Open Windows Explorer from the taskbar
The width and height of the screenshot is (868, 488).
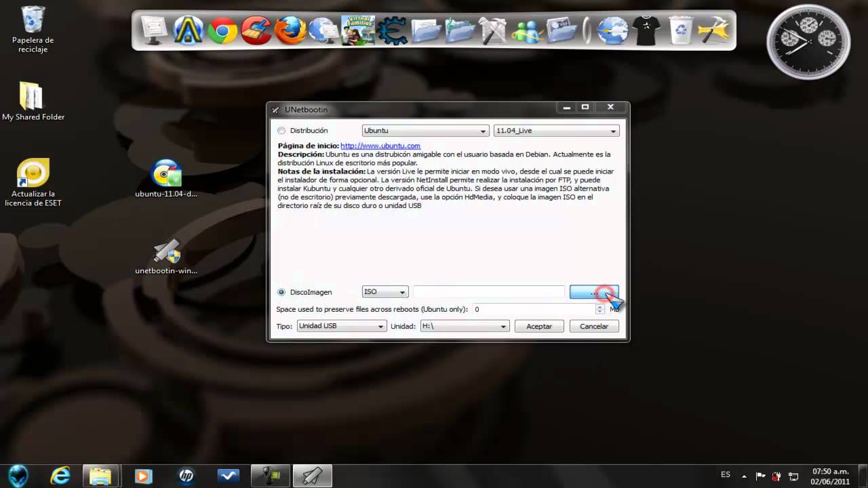point(101,476)
